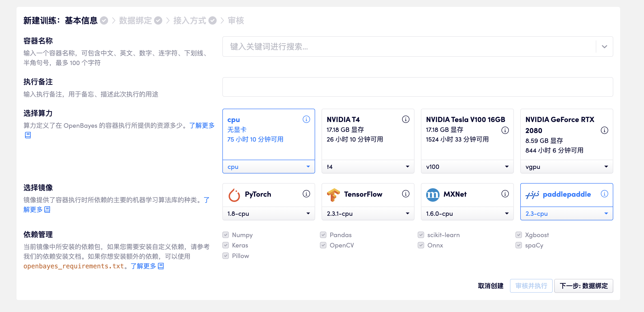Viewport: 644px width, 312px height.
Task: Click 下一步: 数据绑定 button
Action: point(583,286)
